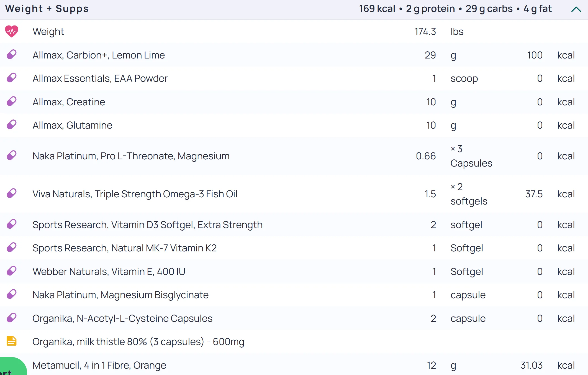
Task: Select 'Organika, N-Acetyl-L-Cysteine Capsules' entry
Action: [122, 318]
